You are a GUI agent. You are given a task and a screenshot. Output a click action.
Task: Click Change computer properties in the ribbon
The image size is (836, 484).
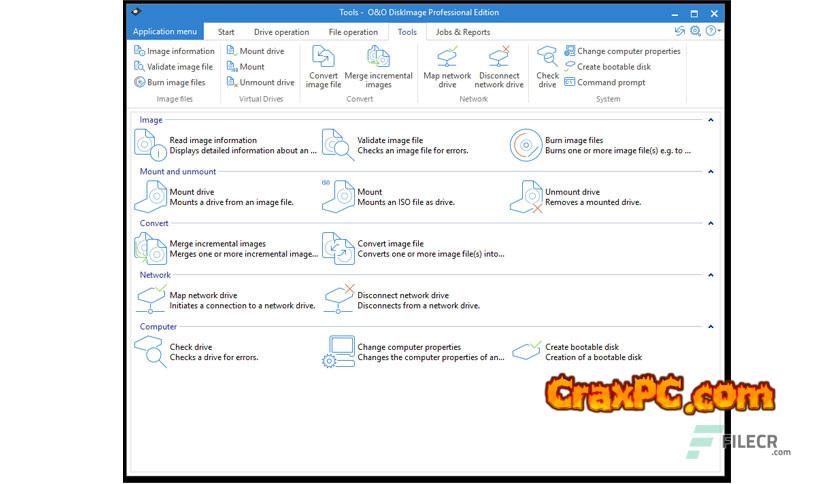point(623,51)
